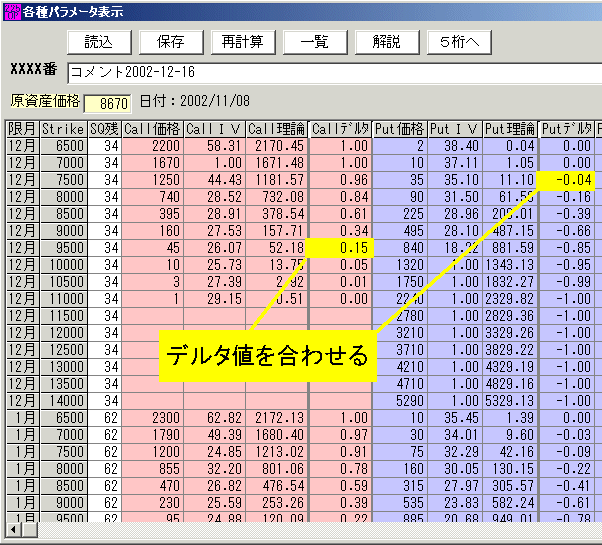The height and width of the screenshot is (545, 602).
Task: Click the Callデルタ column header
Action: pos(341,129)
